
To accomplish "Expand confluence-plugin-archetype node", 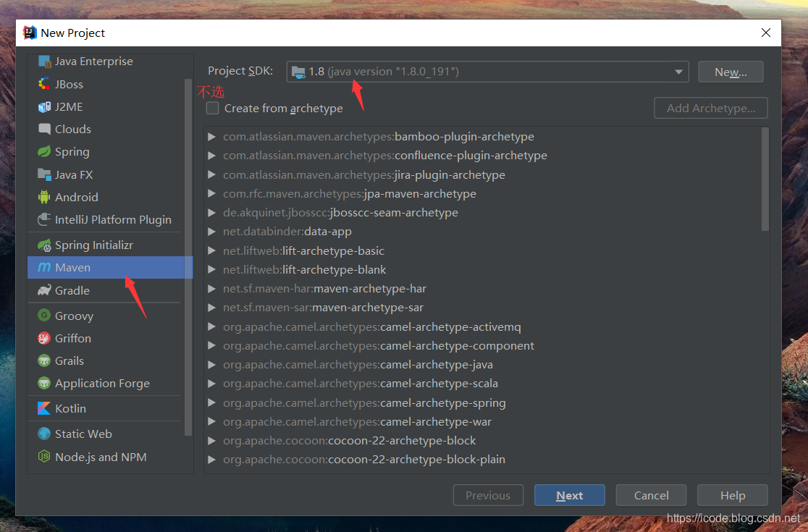I will coord(211,156).
